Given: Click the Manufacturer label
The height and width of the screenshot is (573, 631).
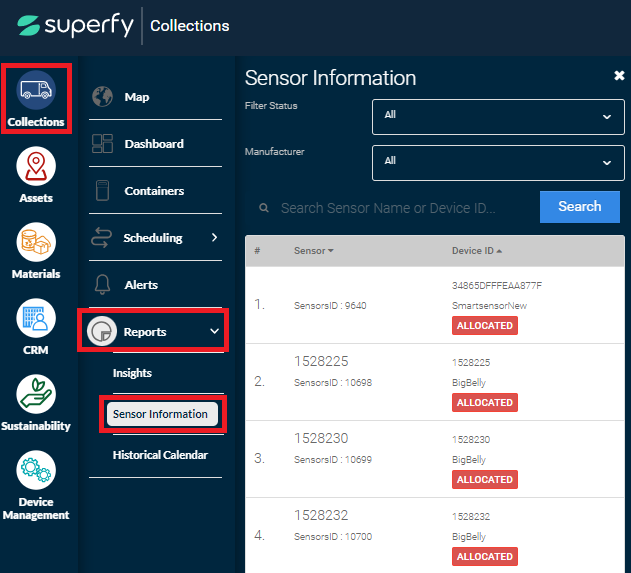Looking at the screenshot, I should click(x=274, y=152).
